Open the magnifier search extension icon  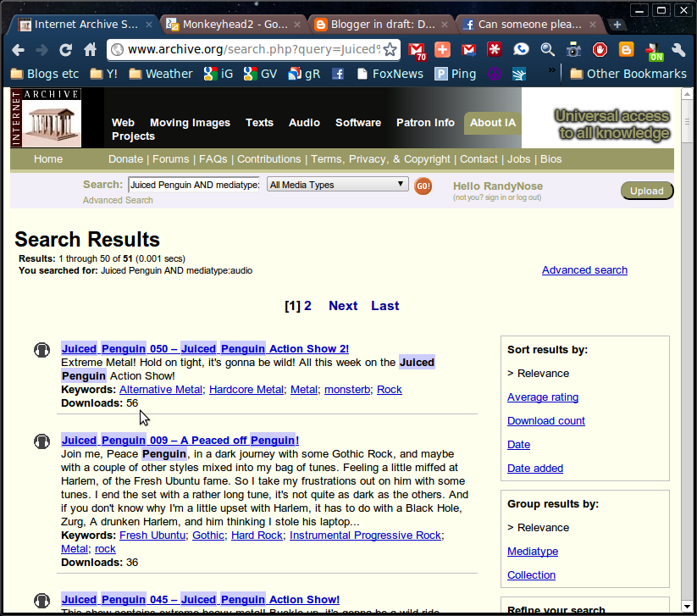[547, 49]
